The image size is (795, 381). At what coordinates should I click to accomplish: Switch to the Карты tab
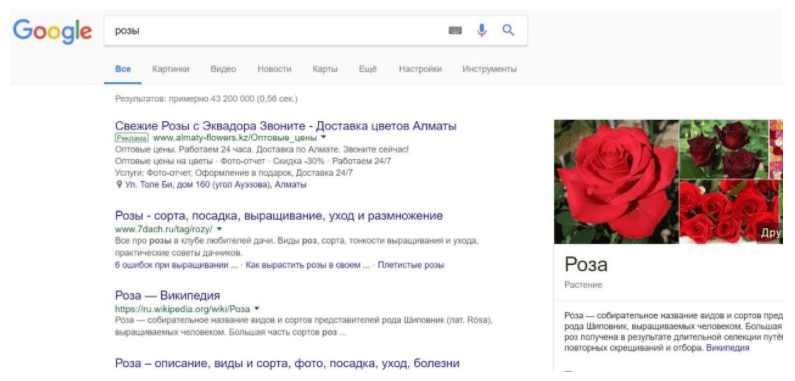point(325,69)
